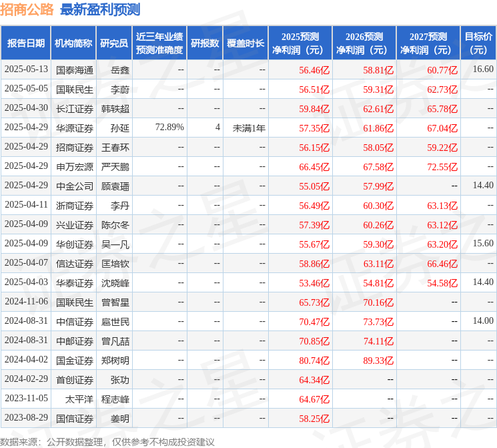Click the date 2025-05-05
497x448 pixels.
click(26, 89)
